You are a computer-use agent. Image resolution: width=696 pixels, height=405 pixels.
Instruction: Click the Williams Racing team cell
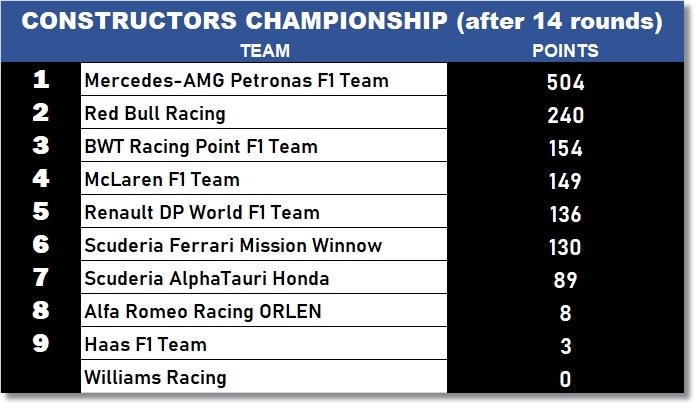pyautogui.click(x=156, y=377)
